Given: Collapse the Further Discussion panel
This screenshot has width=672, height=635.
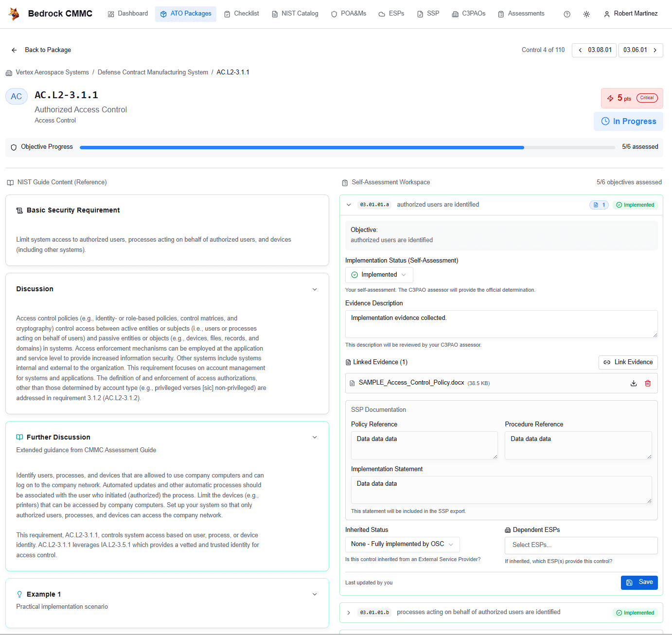Looking at the screenshot, I should [315, 437].
